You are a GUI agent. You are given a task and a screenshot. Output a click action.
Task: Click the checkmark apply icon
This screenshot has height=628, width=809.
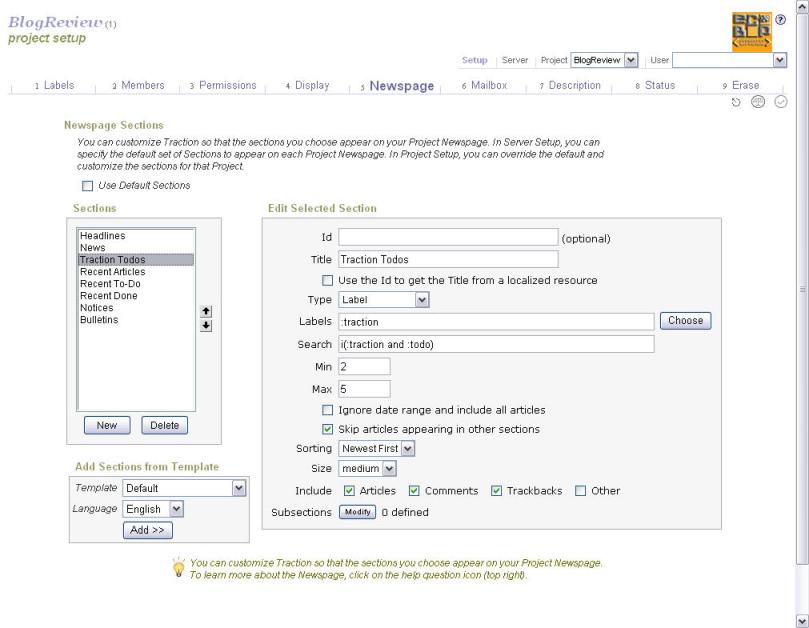pos(781,103)
